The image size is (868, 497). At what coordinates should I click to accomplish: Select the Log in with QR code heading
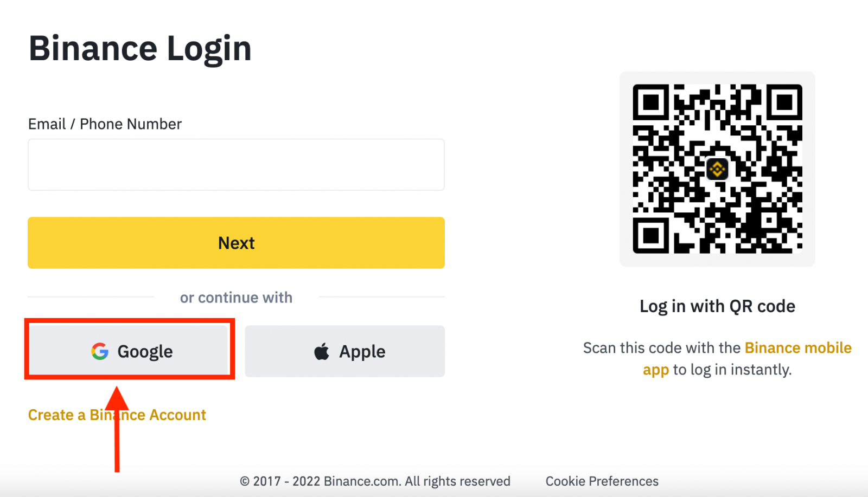(x=717, y=306)
